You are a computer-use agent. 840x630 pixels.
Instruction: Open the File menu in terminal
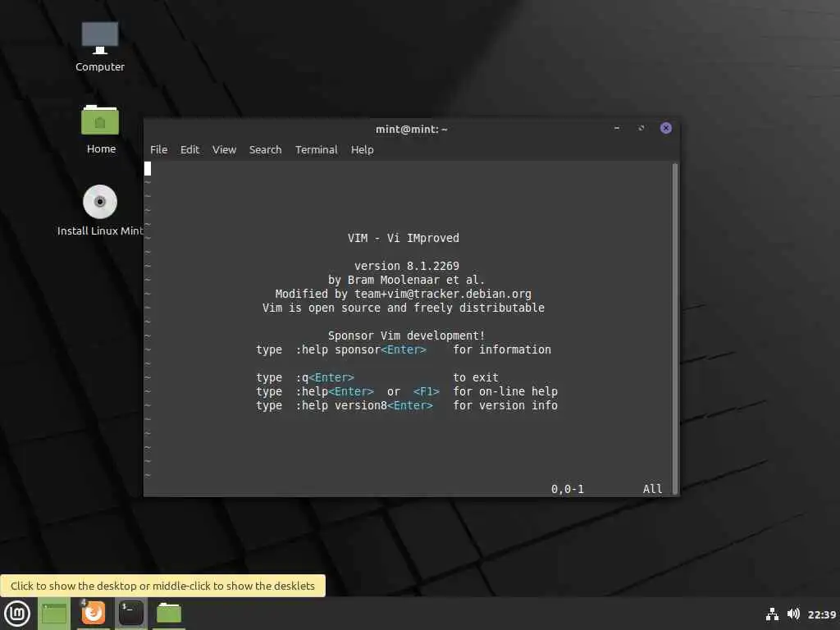click(x=158, y=149)
